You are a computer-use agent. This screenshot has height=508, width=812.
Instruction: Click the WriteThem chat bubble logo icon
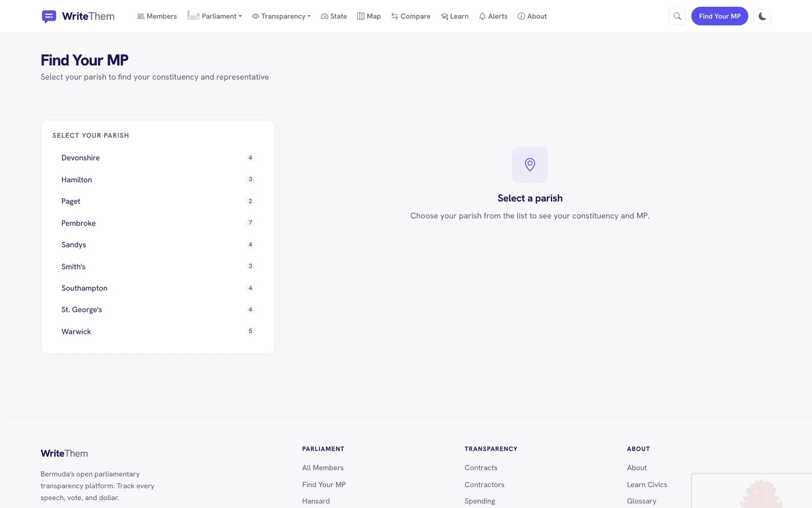click(x=49, y=16)
